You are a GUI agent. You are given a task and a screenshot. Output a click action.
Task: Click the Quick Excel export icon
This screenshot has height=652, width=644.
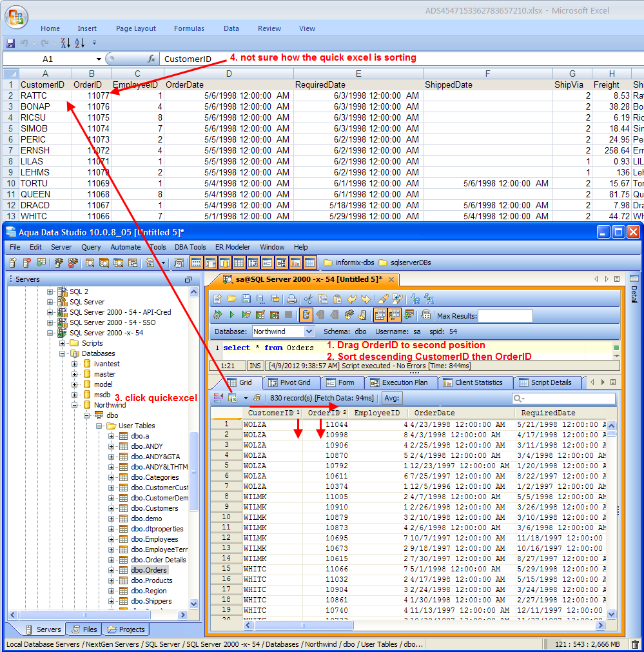233,398
